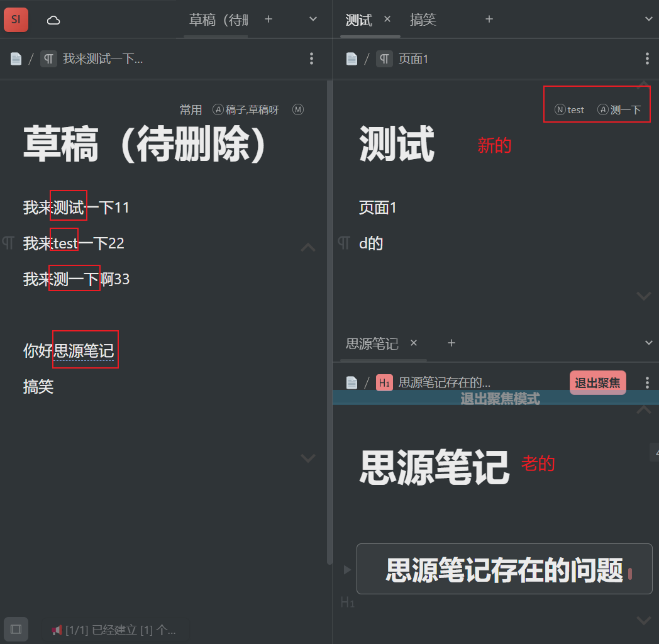The height and width of the screenshot is (644, 659).
Task: Click paragraph icon beside 页面1 breadcrumb
Action: tap(385, 59)
